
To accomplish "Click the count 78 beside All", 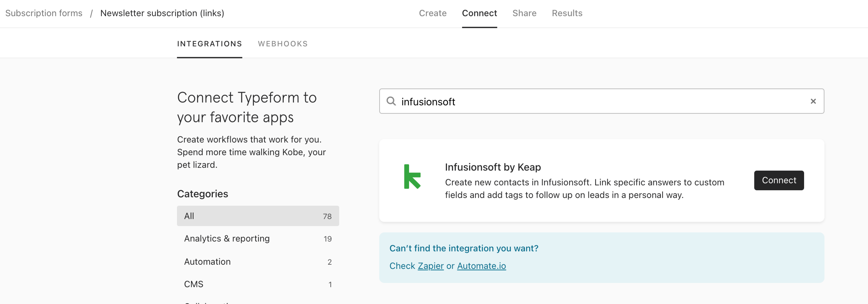I will click(x=327, y=216).
